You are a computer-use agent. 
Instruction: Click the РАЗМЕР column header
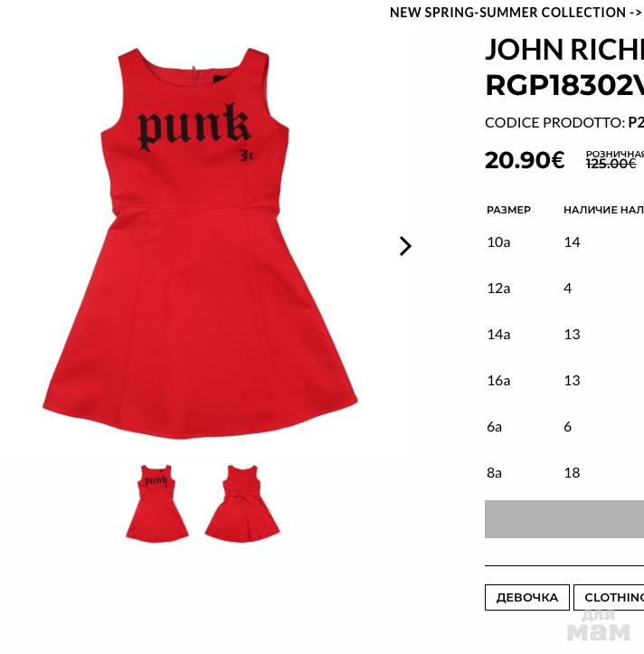(x=508, y=210)
